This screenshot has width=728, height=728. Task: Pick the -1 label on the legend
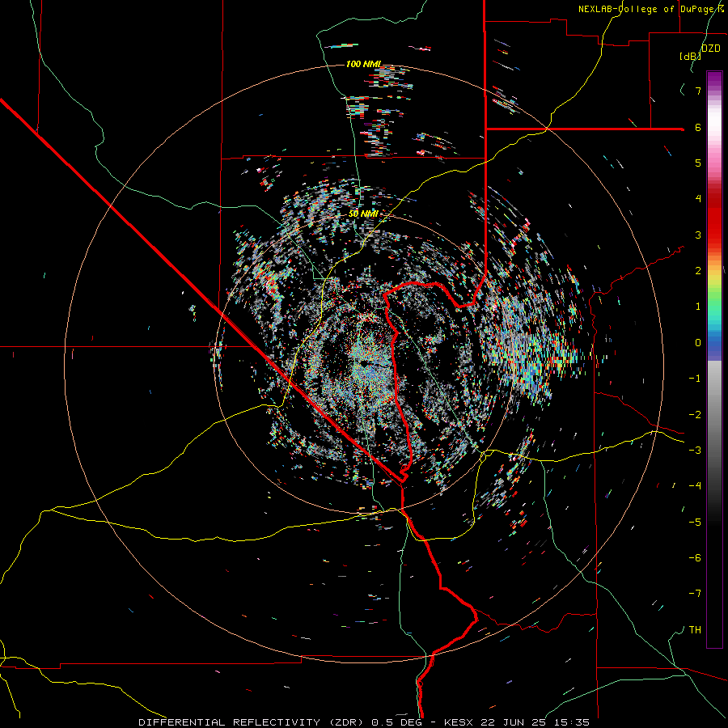point(695,379)
